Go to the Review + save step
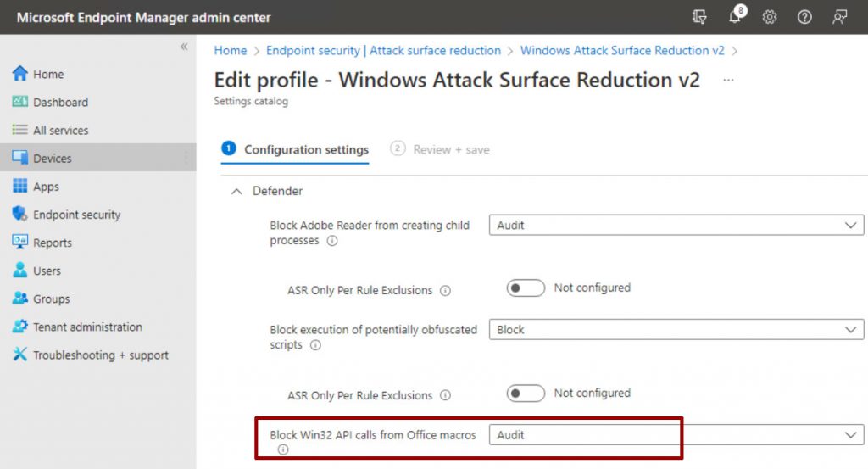The height and width of the screenshot is (469, 868). click(440, 149)
